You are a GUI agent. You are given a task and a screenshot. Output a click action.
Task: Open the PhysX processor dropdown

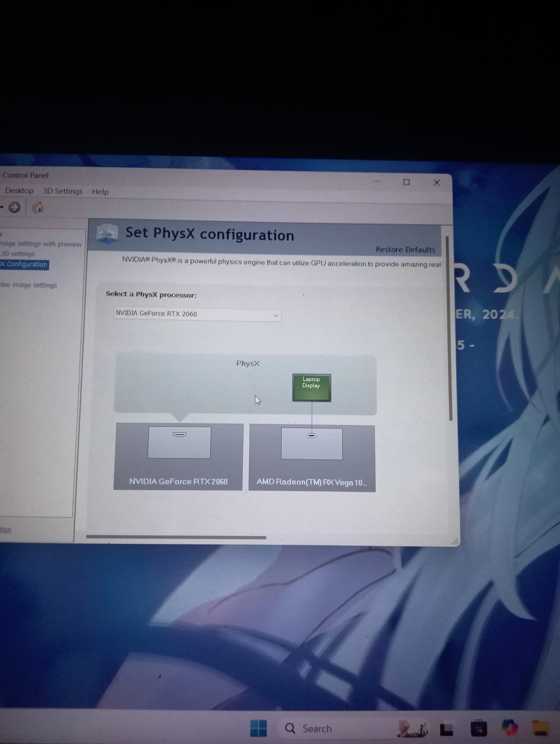pyautogui.click(x=198, y=314)
